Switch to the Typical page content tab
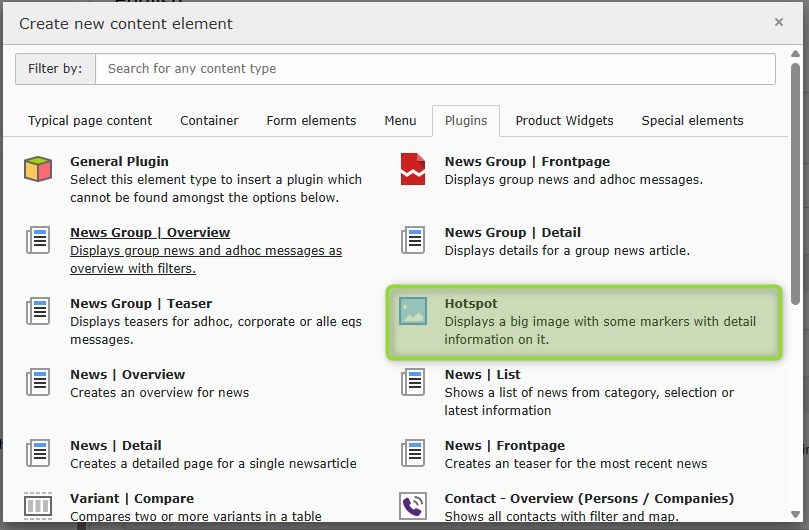Image resolution: width=809 pixels, height=530 pixels. pyautogui.click(x=90, y=121)
